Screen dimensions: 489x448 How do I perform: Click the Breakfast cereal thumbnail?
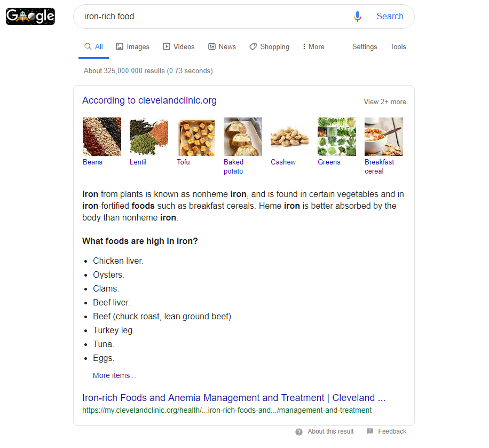(384, 137)
